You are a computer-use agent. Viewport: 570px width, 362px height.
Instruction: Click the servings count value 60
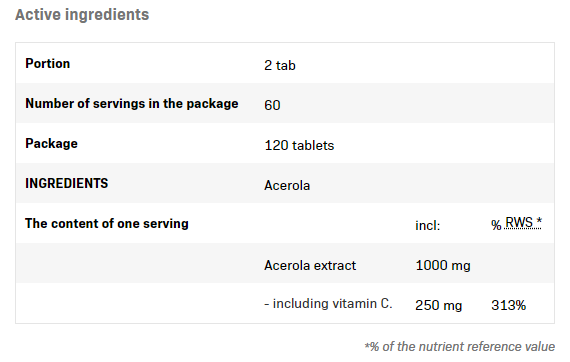click(272, 105)
